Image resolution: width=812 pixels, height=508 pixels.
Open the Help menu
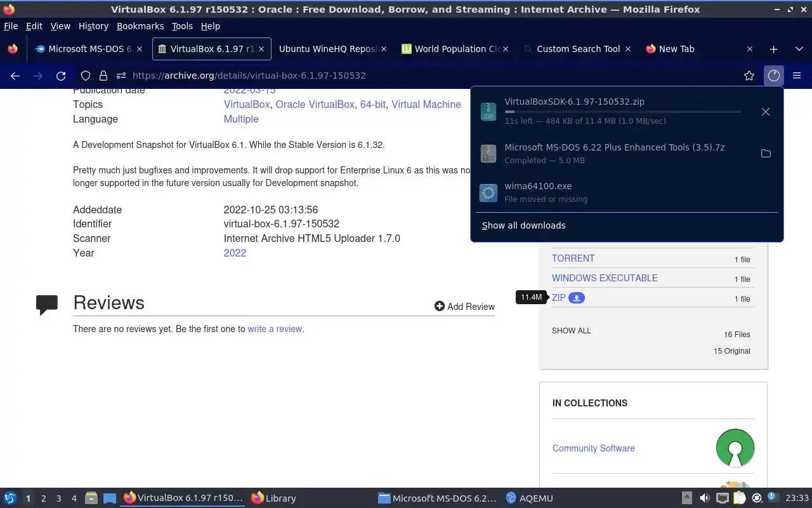[x=210, y=26]
